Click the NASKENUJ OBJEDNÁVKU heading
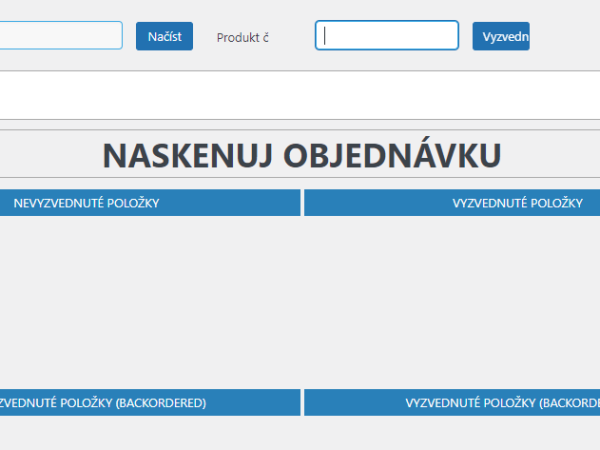 click(301, 155)
